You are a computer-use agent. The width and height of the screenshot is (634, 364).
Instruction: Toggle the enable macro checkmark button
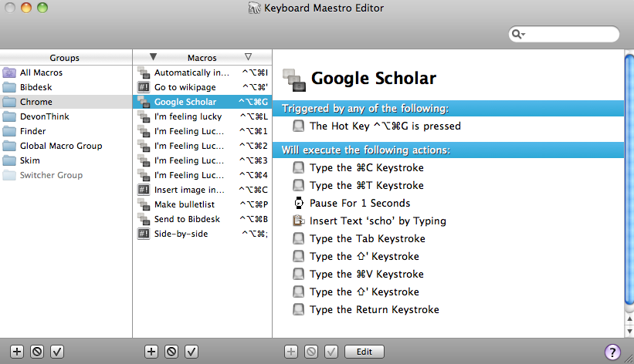[192, 352]
